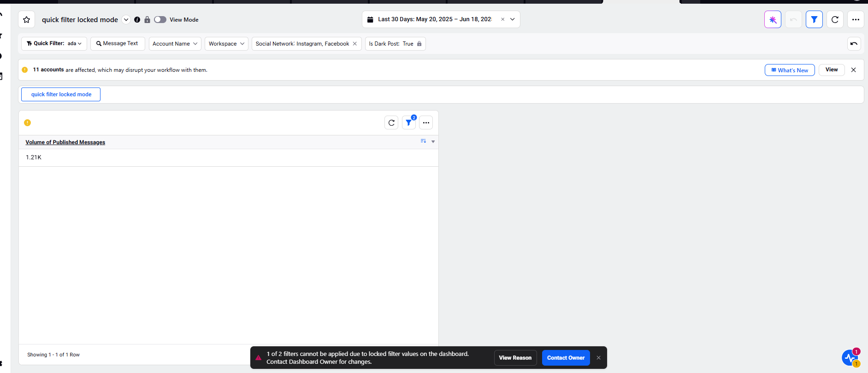This screenshot has height=373, width=868.
Task: Close the locked filter notification
Action: click(x=598, y=358)
